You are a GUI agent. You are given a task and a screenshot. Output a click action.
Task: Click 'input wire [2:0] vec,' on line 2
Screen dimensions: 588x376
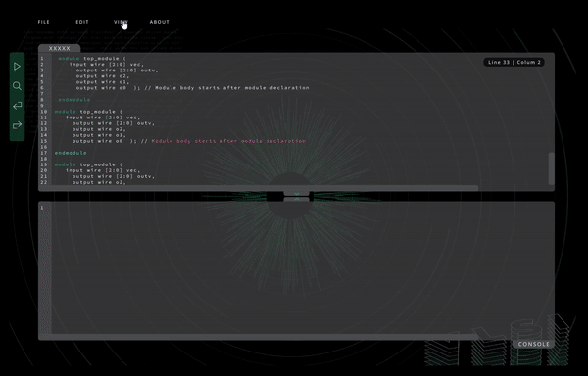[106, 64]
